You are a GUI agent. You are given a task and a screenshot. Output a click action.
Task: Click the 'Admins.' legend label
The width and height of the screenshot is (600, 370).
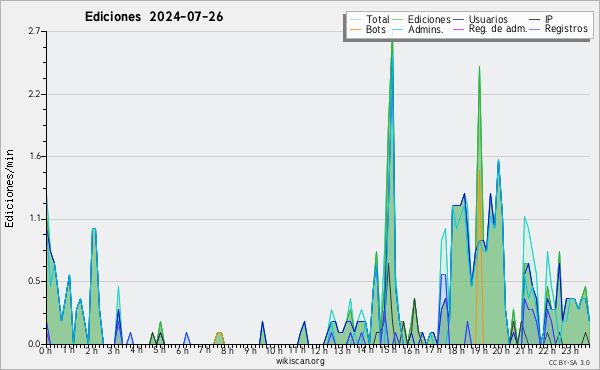pos(426,29)
